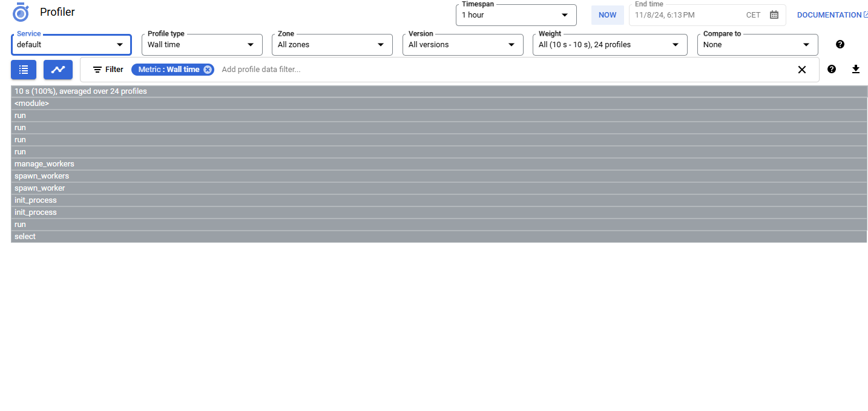Viewport: 868px width, 411px height.
Task: Switch to the focus list view
Action: pyautogui.click(x=24, y=70)
